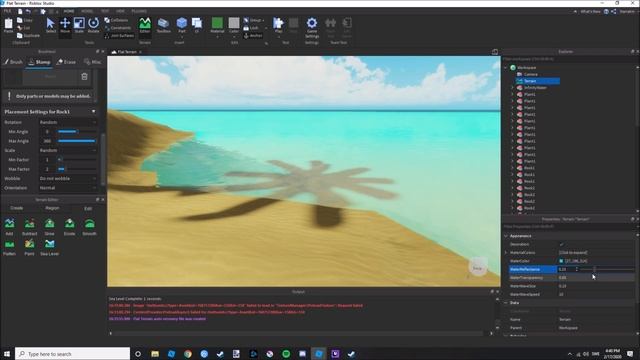Screen dimensions: 640x360
Task: Open the PLUGINS ribbon tab
Action: [139, 11]
